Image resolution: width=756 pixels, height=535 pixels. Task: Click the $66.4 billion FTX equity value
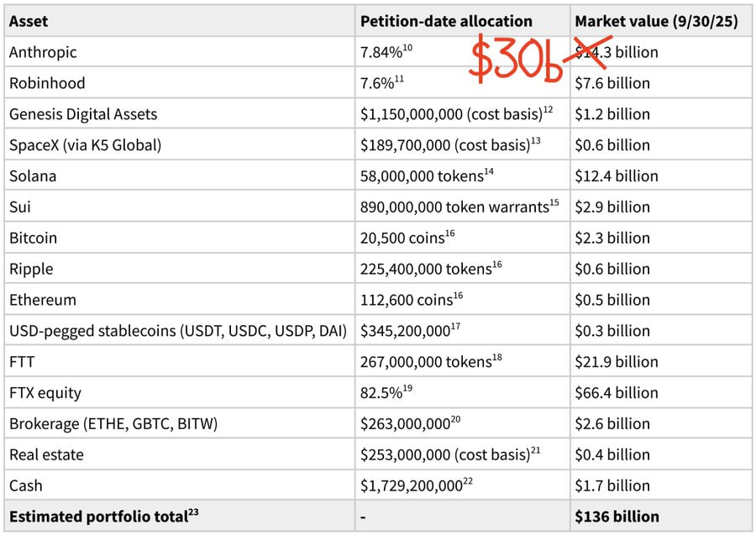pyautogui.click(x=617, y=393)
